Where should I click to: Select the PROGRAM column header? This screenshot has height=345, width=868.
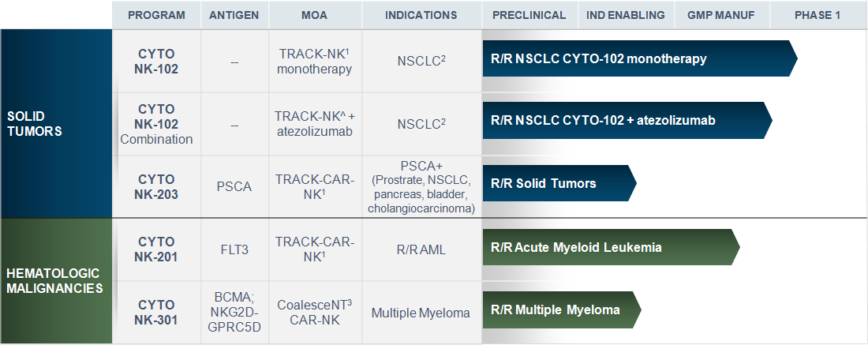pos(157,15)
